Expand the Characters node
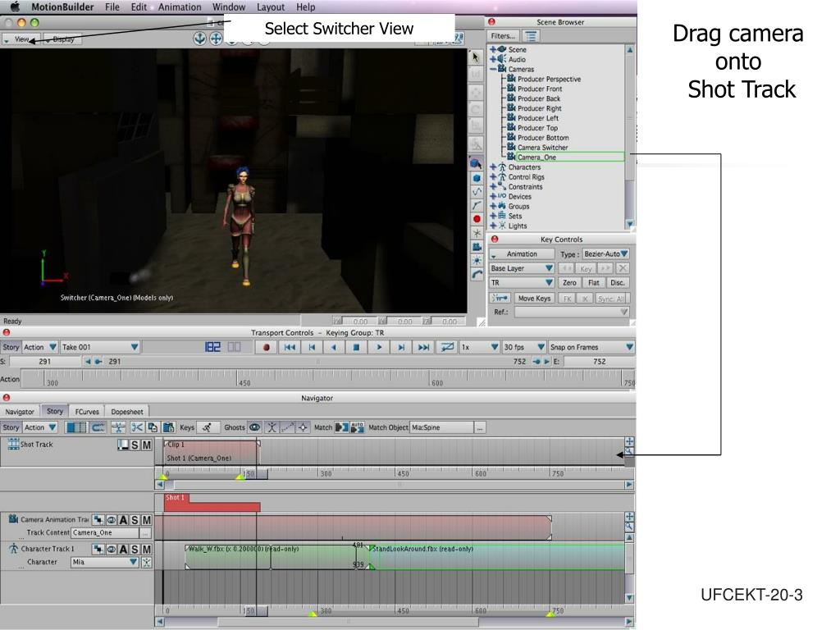Screen dimensions: 840x630 click(493, 167)
